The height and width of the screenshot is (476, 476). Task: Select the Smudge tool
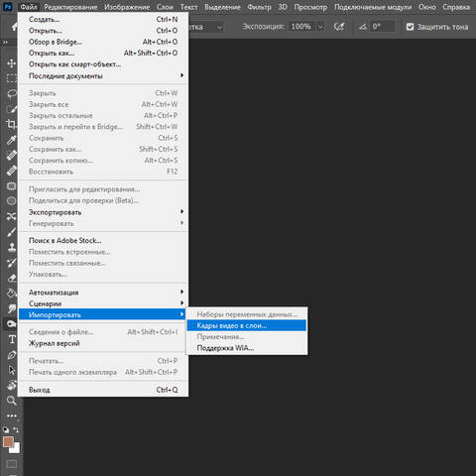point(12,308)
